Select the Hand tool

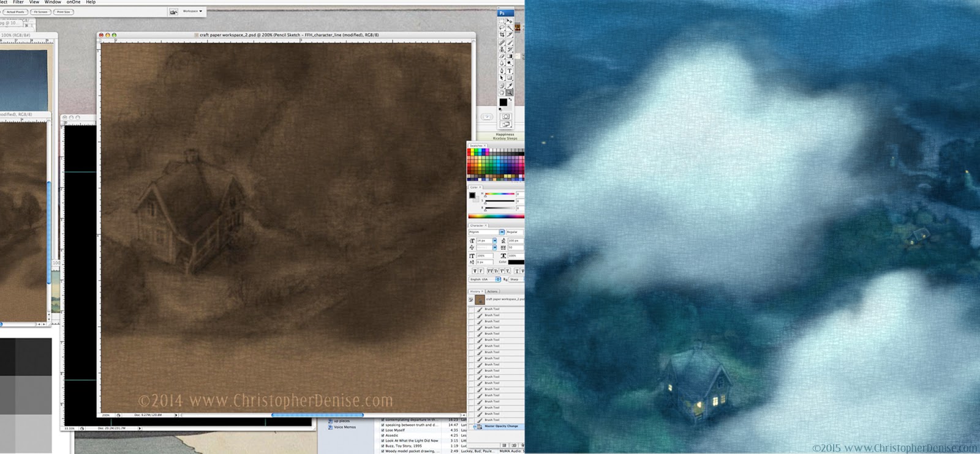click(x=502, y=92)
